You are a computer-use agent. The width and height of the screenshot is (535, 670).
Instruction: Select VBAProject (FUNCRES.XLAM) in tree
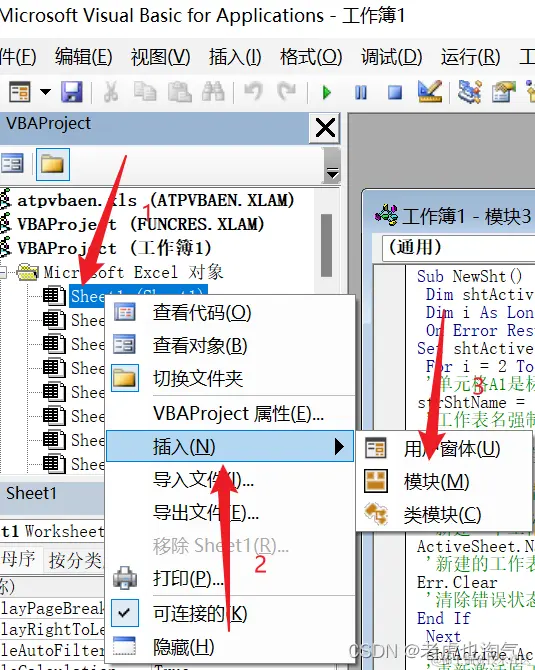click(x=141, y=224)
